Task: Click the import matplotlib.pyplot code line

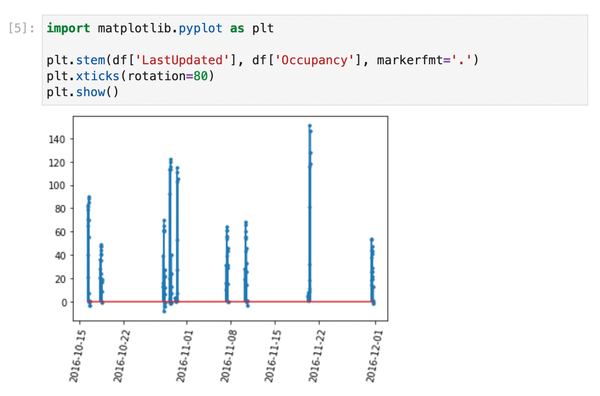Action: click(x=160, y=28)
